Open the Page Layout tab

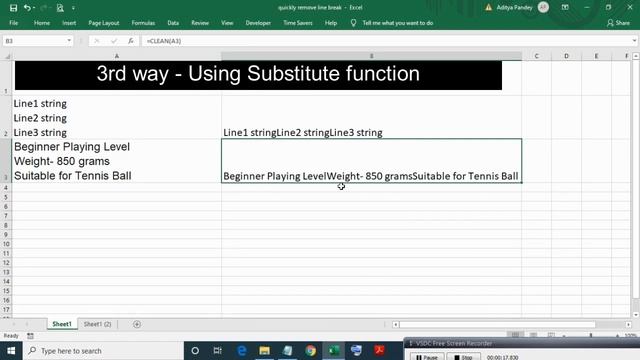104,23
